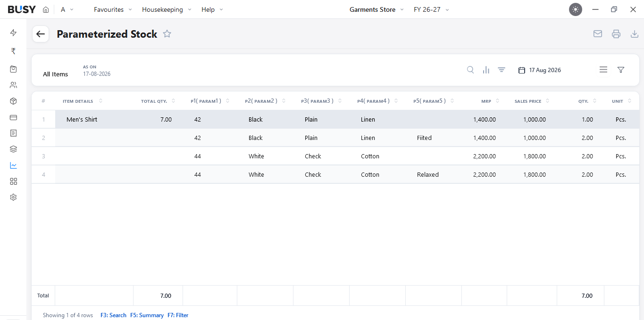Open the grid modules sidebar icon

[x=13, y=181]
